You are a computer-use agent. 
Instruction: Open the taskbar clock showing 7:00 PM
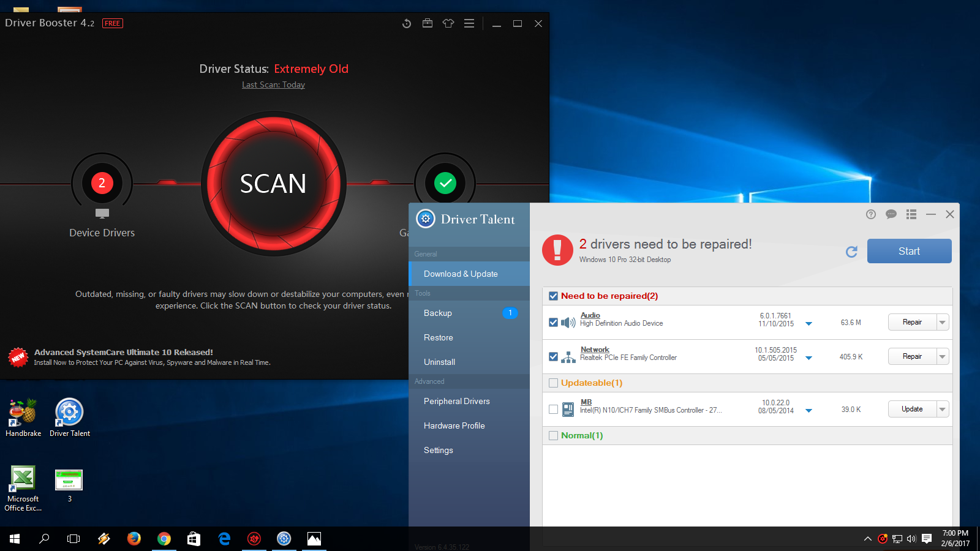pyautogui.click(x=956, y=538)
